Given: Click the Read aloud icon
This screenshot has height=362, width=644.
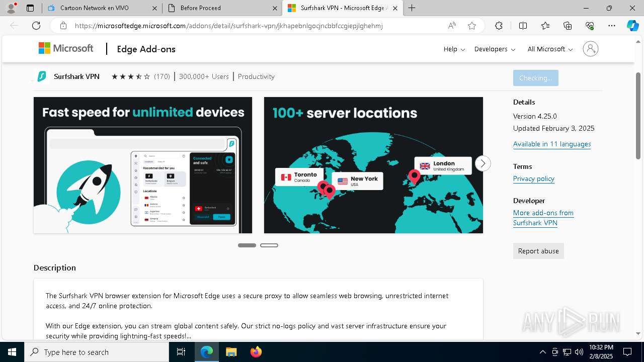Looking at the screenshot, I should click(x=452, y=26).
